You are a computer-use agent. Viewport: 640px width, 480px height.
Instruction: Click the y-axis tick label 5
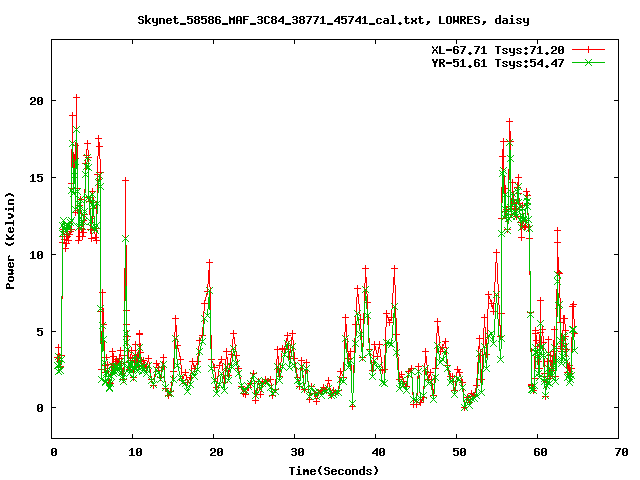tap(40, 332)
